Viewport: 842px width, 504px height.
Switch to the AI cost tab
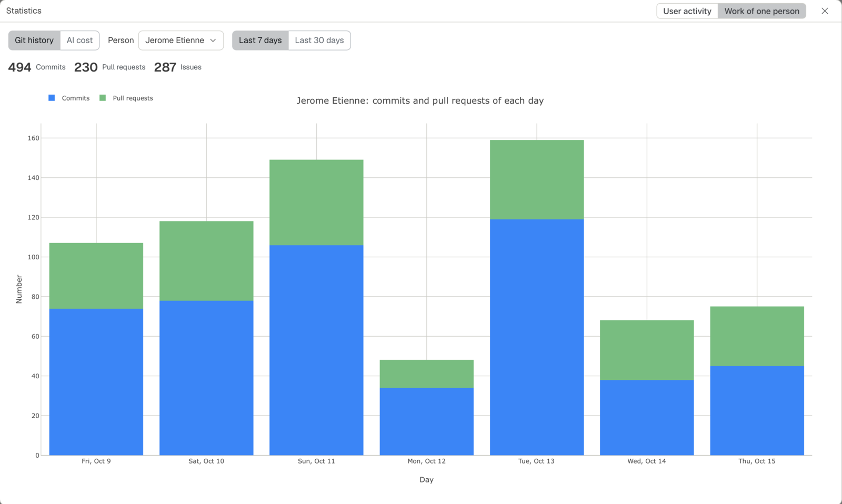(x=79, y=41)
